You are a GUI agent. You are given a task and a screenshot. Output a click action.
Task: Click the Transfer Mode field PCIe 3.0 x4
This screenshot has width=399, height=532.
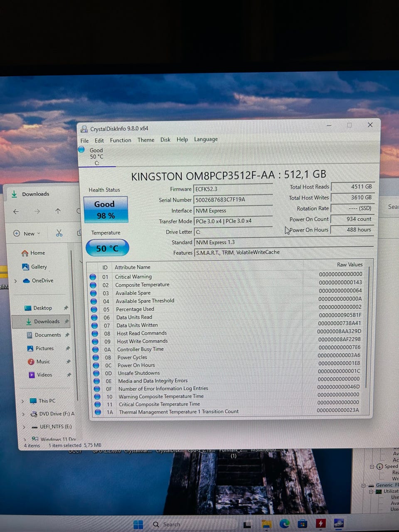coord(233,221)
